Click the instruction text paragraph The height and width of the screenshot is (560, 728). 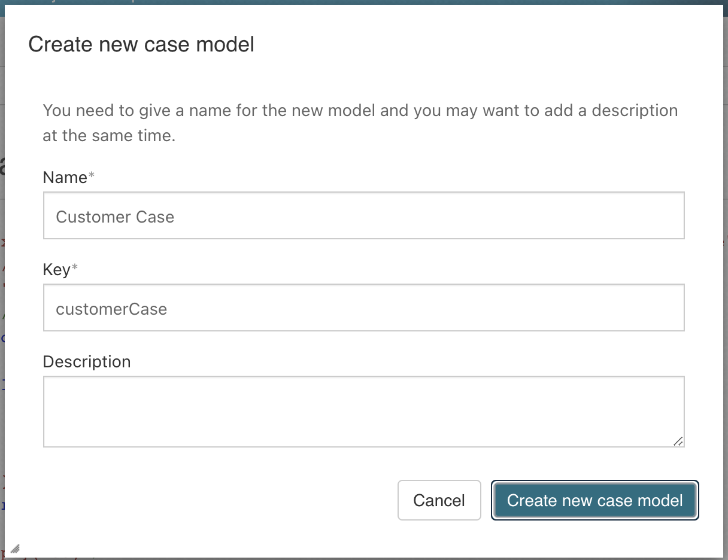(359, 123)
